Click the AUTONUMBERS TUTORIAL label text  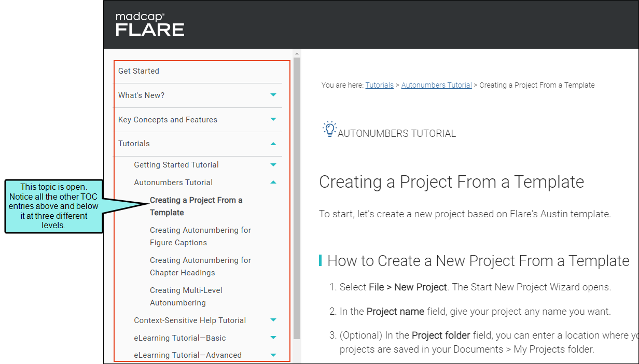point(397,134)
